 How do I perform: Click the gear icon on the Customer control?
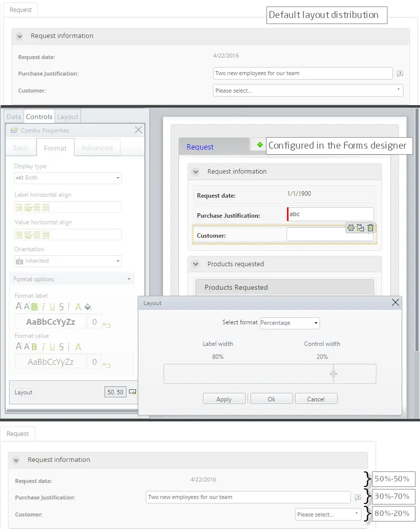click(x=351, y=228)
